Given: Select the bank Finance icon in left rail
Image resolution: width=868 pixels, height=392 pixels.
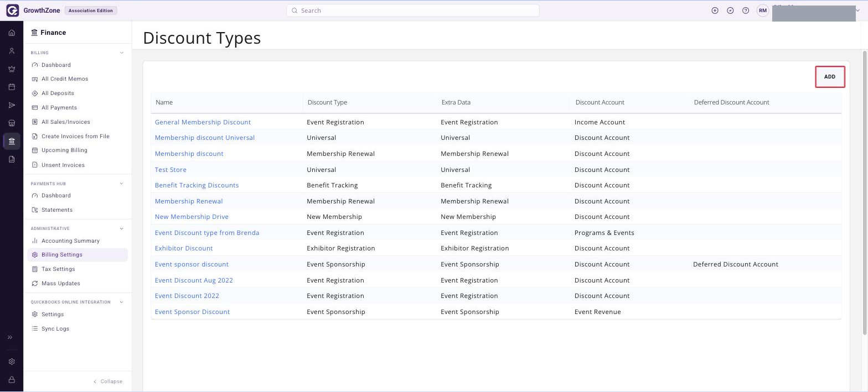Looking at the screenshot, I should 12,142.
